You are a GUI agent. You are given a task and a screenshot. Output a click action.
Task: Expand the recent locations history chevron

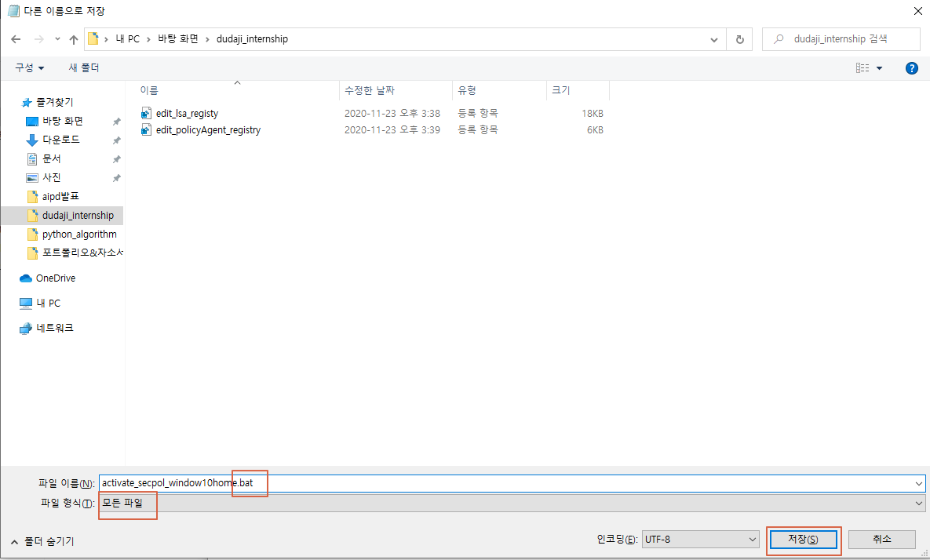(57, 39)
